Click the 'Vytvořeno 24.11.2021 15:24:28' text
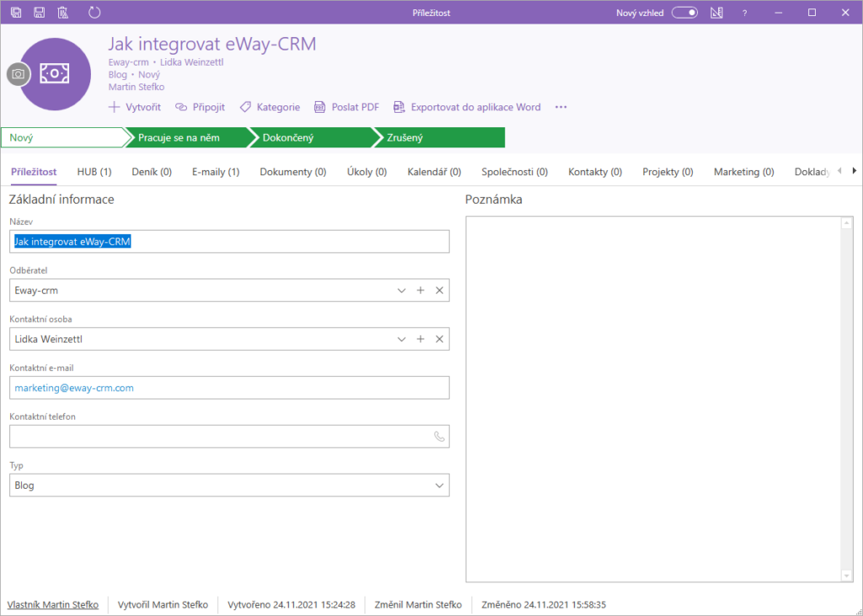The width and height of the screenshot is (863, 616). click(291, 604)
